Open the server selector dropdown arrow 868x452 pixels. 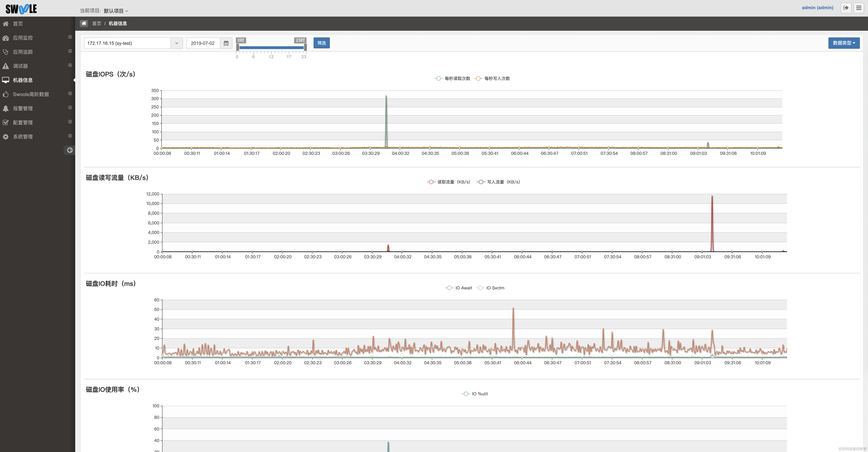pos(177,43)
